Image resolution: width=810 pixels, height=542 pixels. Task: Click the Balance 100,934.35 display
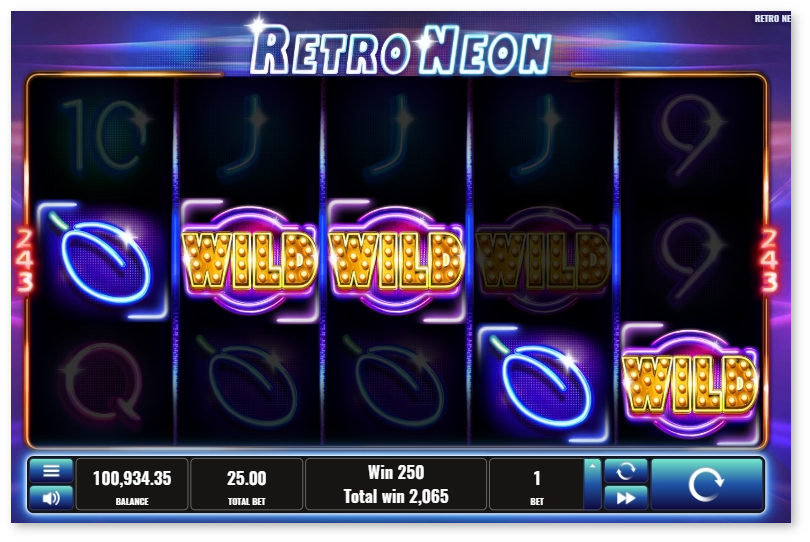click(132, 484)
